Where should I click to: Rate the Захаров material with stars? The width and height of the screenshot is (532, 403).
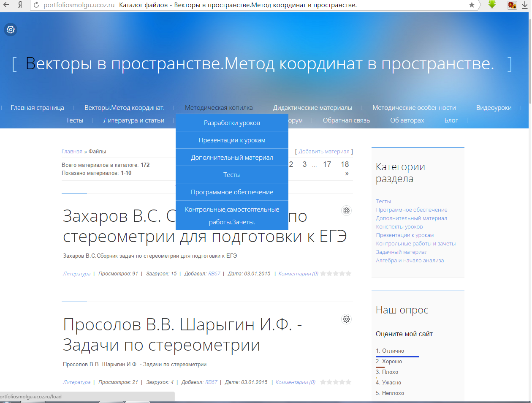[336, 273]
